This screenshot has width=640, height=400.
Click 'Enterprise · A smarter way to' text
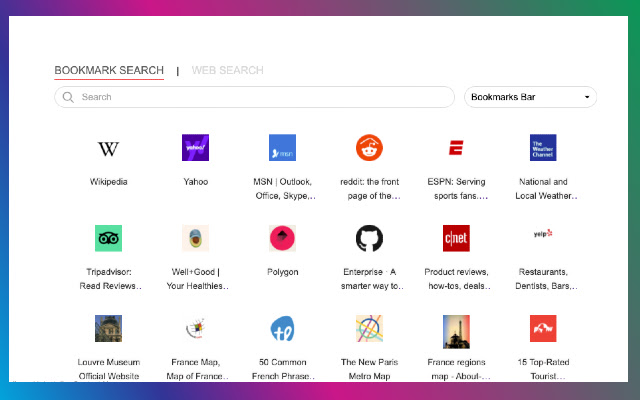click(x=371, y=279)
